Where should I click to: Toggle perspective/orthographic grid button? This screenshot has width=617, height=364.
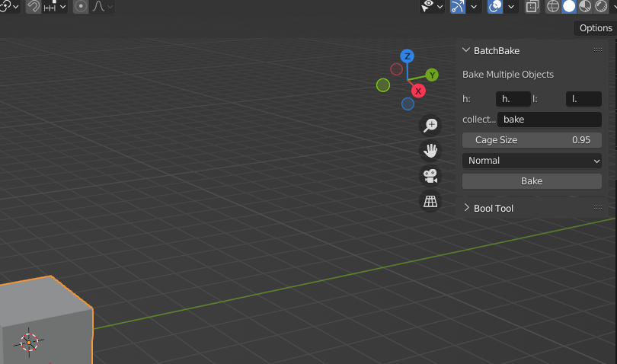pyautogui.click(x=430, y=202)
